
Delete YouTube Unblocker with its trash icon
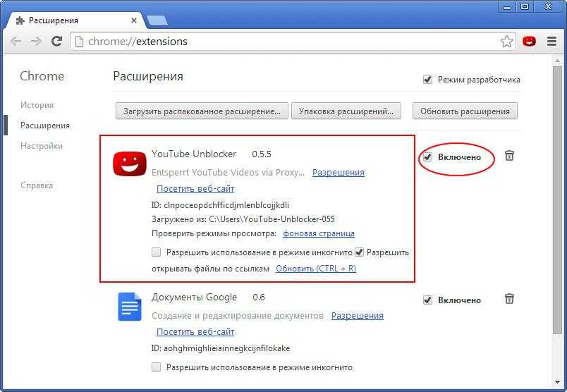509,156
